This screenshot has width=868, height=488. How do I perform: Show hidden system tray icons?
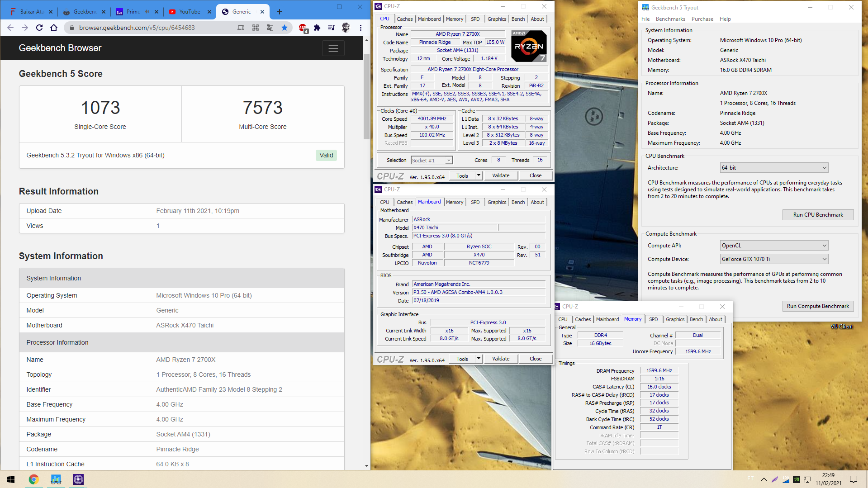click(x=764, y=479)
